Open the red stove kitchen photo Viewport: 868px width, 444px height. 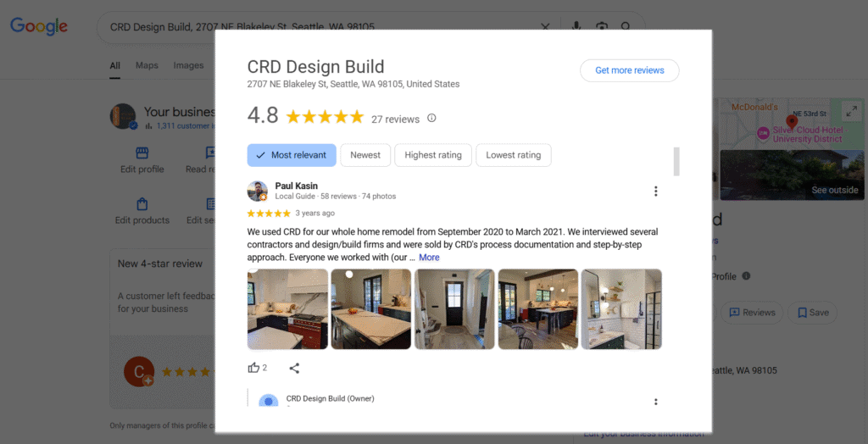click(287, 309)
